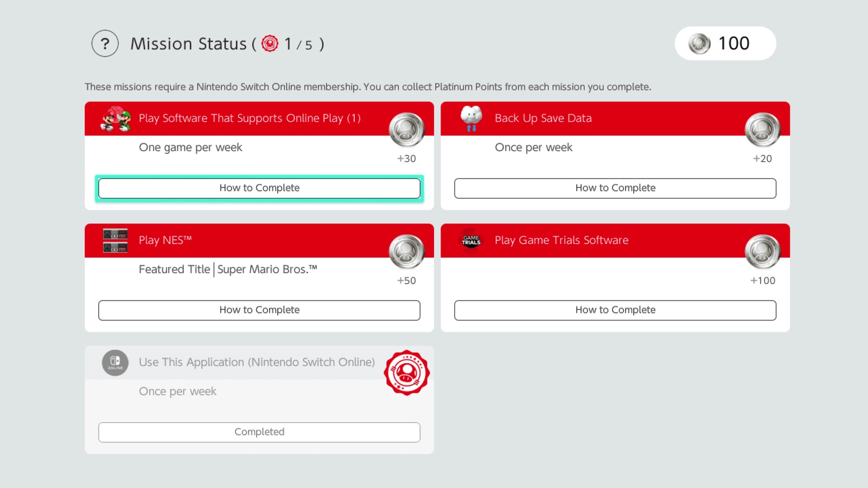Click the red completed stamp badge

pyautogui.click(x=407, y=373)
